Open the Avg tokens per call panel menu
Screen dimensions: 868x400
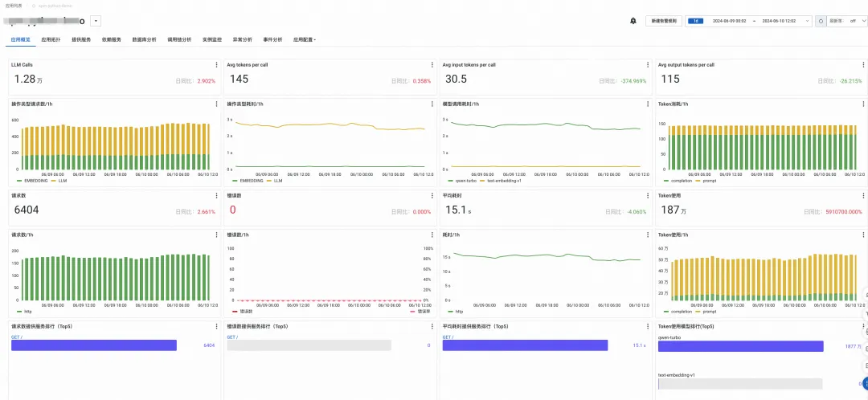pos(432,65)
